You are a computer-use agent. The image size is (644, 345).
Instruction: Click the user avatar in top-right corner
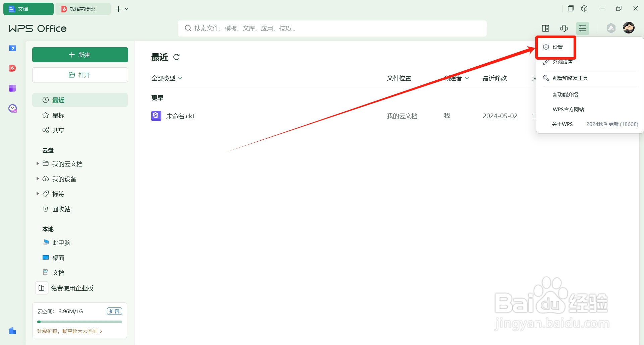(x=629, y=28)
